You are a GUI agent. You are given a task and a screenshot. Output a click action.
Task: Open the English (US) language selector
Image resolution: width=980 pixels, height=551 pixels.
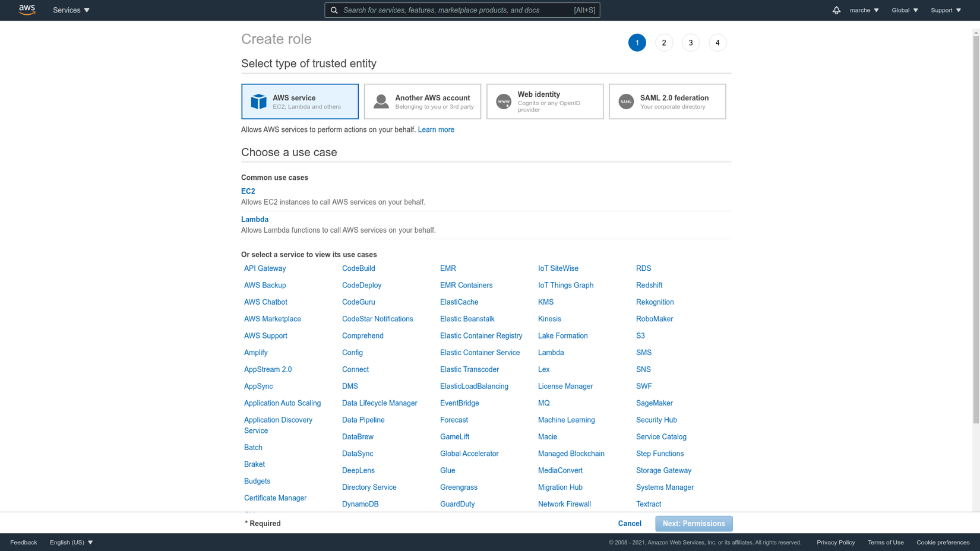(x=71, y=542)
